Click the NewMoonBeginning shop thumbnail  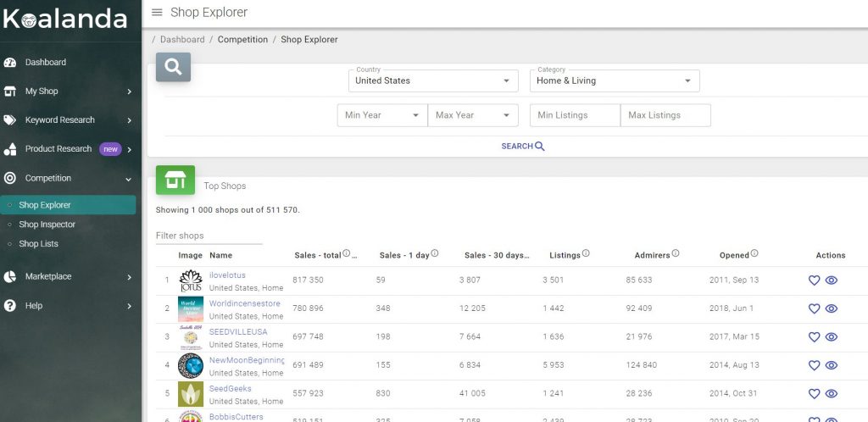(x=191, y=365)
